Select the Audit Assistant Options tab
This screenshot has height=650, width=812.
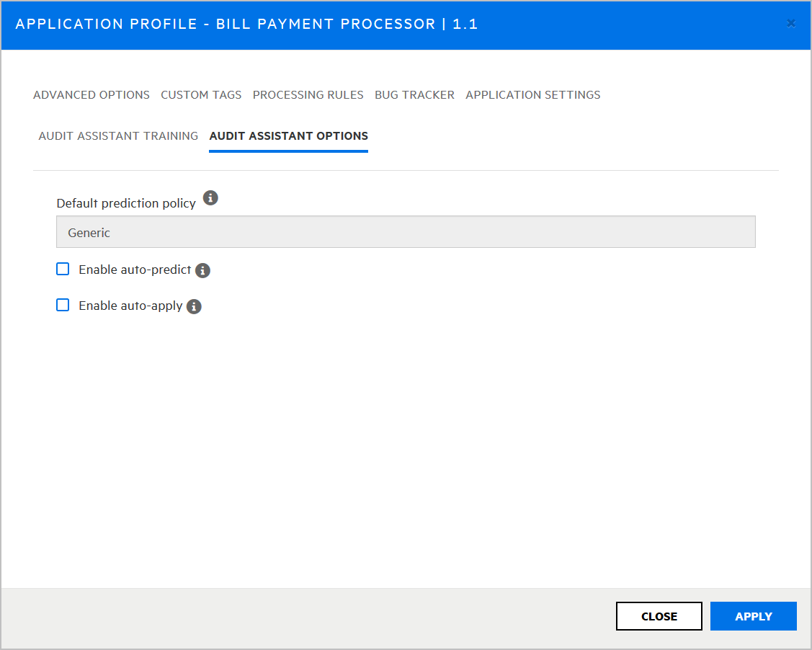click(x=288, y=136)
